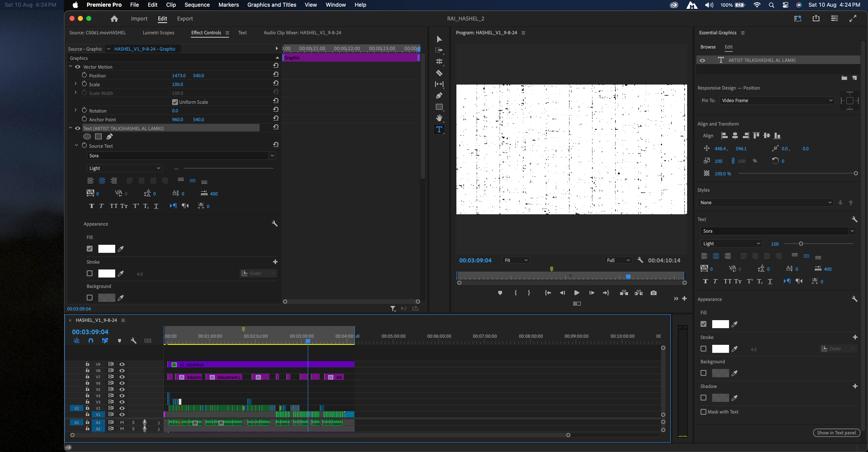Screen dimensions: 868x452
Task: Open the Fit zoom level dropdown
Action: [515, 260]
